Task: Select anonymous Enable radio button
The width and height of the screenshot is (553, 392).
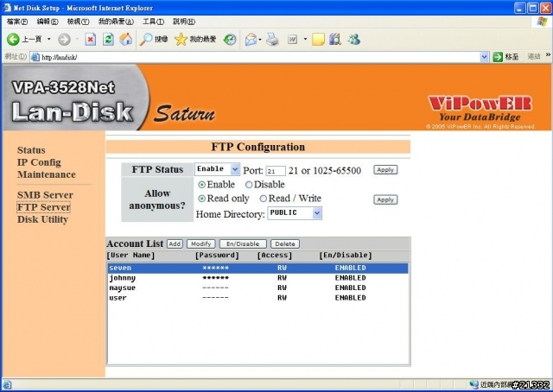Action: [x=201, y=185]
